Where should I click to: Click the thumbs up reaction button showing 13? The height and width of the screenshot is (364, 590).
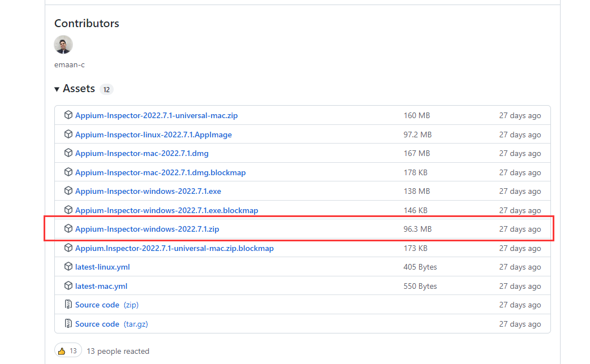68,351
